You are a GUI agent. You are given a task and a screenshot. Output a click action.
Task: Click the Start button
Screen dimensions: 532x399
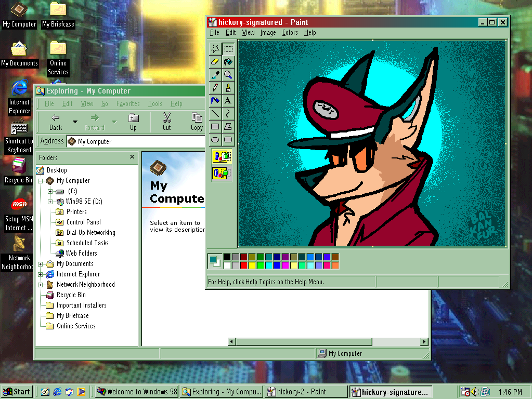(x=17, y=392)
